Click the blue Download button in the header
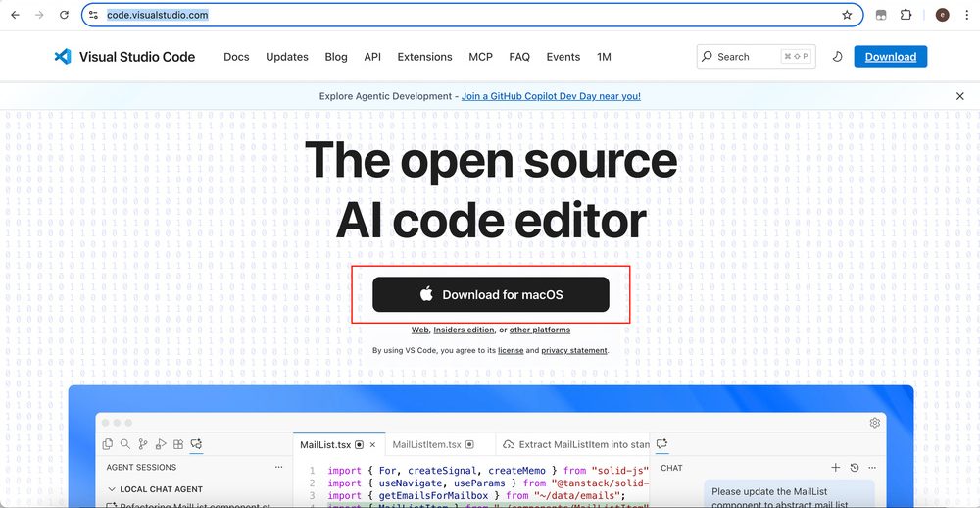 pos(890,57)
